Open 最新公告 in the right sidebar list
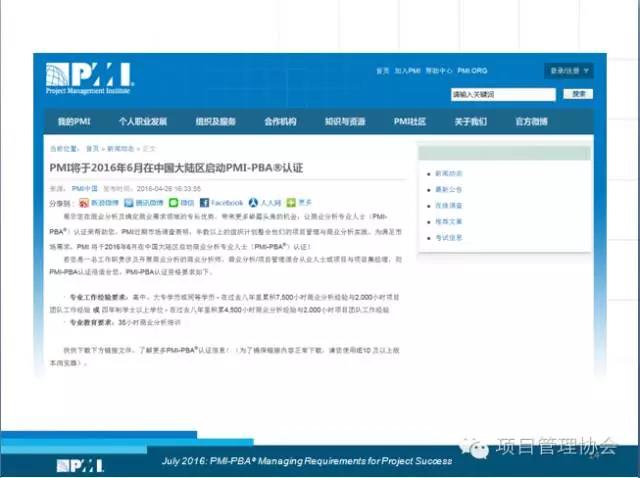The width and height of the screenshot is (640, 478). 449,189
